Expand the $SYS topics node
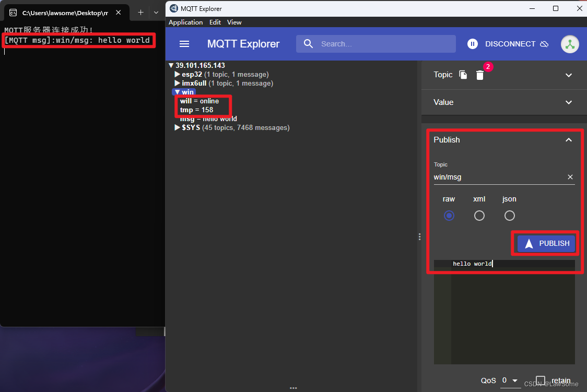587x392 pixels. click(x=177, y=127)
